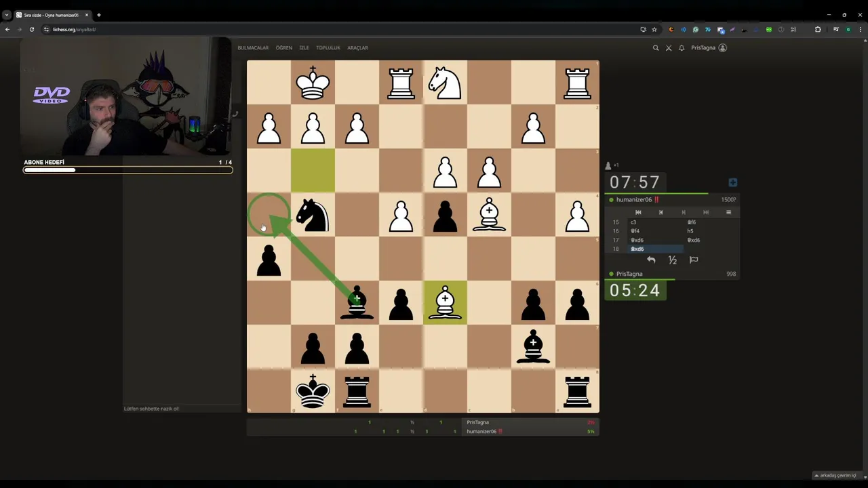This screenshot has width=868, height=488.
Task: Click the Grammarly extension icon
Action: [x=696, y=29]
